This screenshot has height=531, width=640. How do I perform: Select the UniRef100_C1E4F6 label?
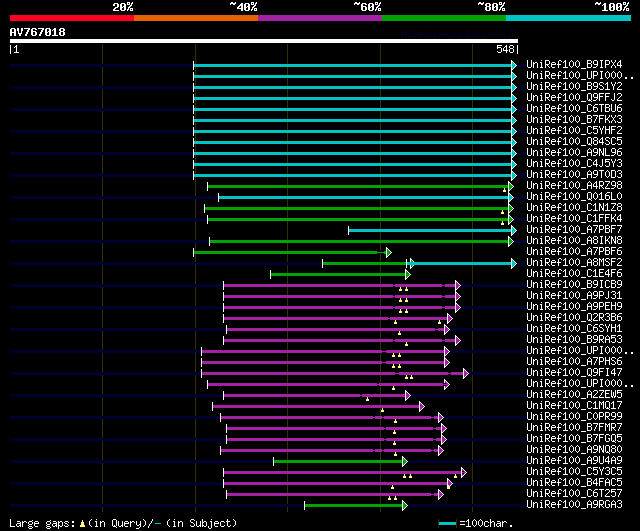(574, 274)
